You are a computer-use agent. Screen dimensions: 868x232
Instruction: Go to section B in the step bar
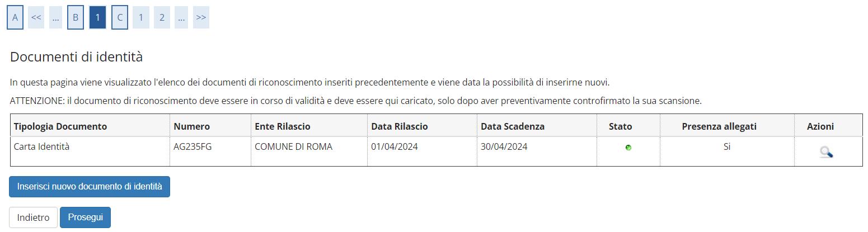(x=76, y=17)
